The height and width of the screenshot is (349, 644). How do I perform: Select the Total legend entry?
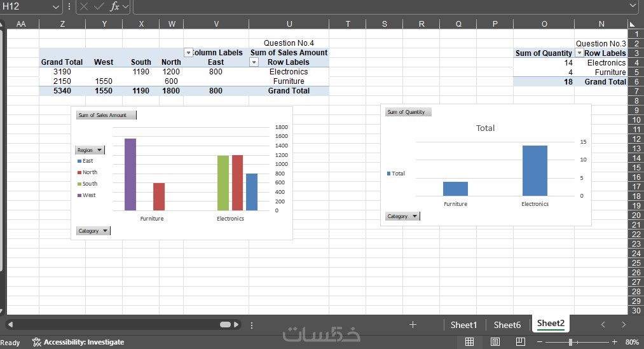[x=396, y=174]
